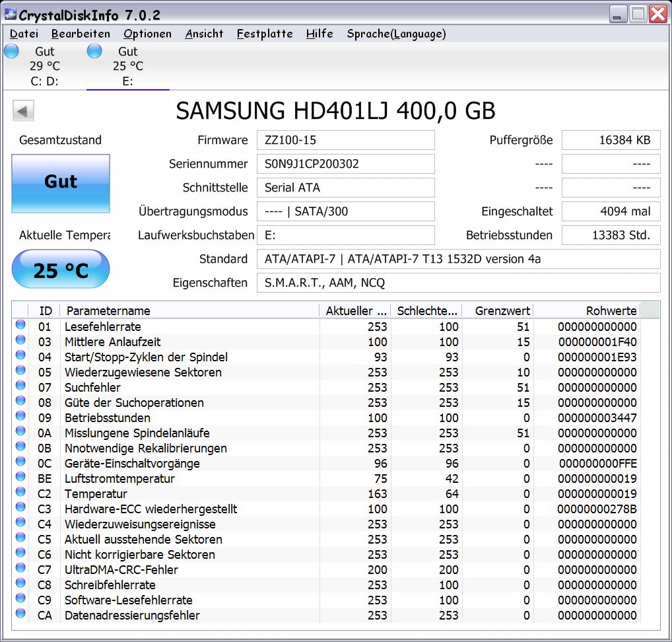Click the Eigenschaften field S.M.A.R.T., AAM, NCQ
The image size is (672, 642).
[459, 283]
